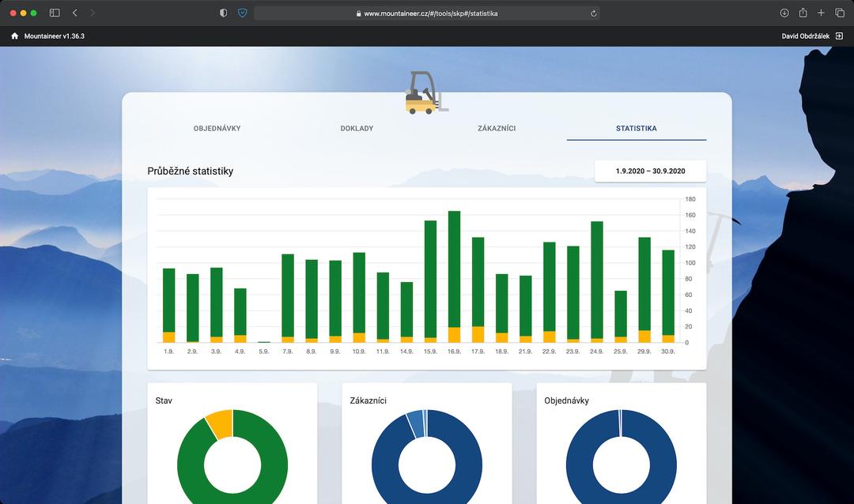The image size is (854, 504).
Task: Click the "Stav" card title
Action: point(164,401)
